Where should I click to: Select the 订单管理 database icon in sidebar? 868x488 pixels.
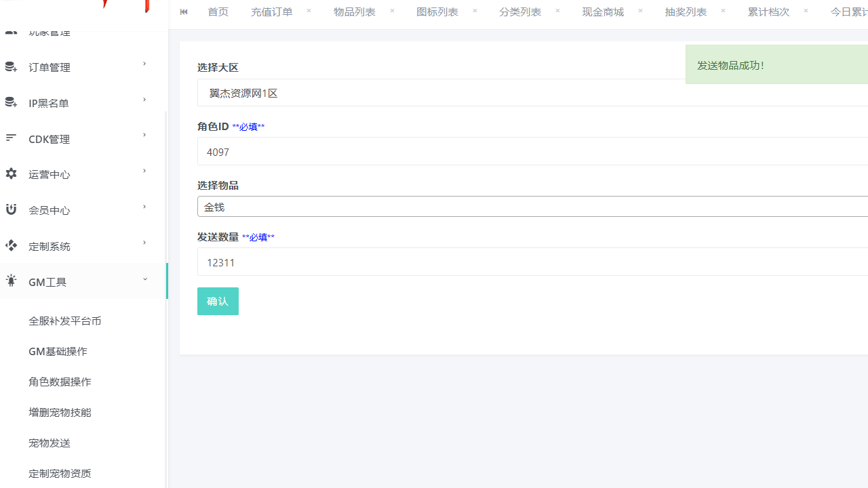[11, 66]
